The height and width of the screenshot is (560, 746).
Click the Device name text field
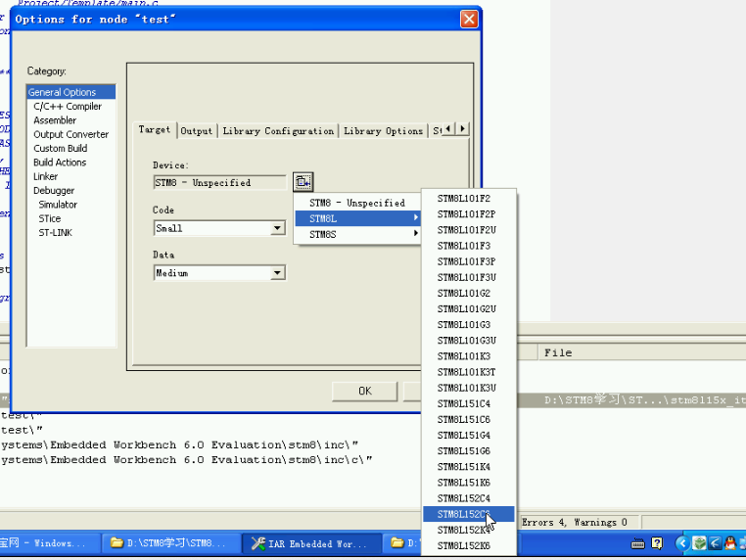click(x=220, y=182)
